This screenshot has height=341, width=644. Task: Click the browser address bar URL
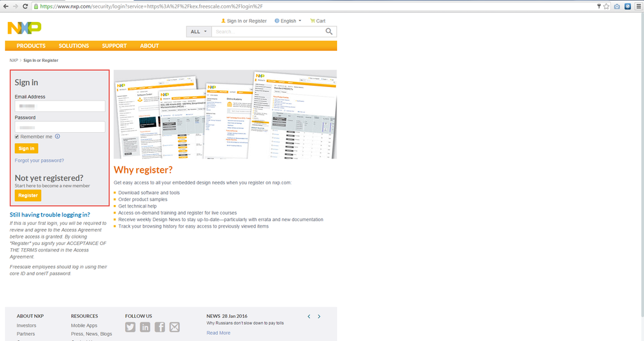pos(151,6)
